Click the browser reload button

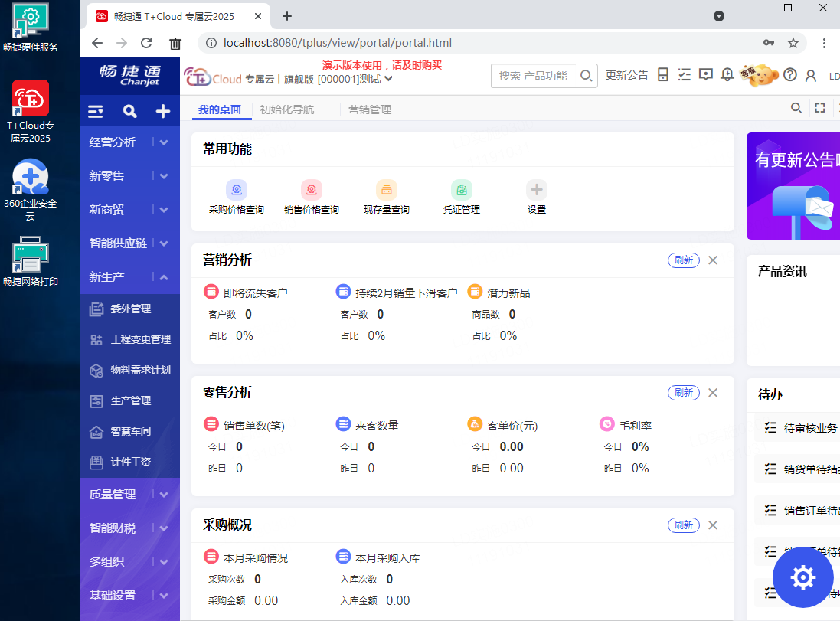coord(146,43)
